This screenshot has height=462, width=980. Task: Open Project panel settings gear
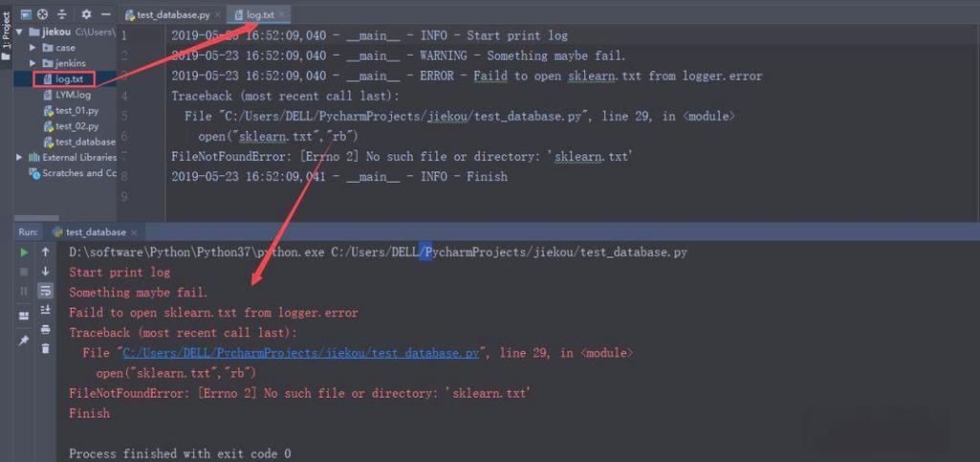tap(86, 13)
